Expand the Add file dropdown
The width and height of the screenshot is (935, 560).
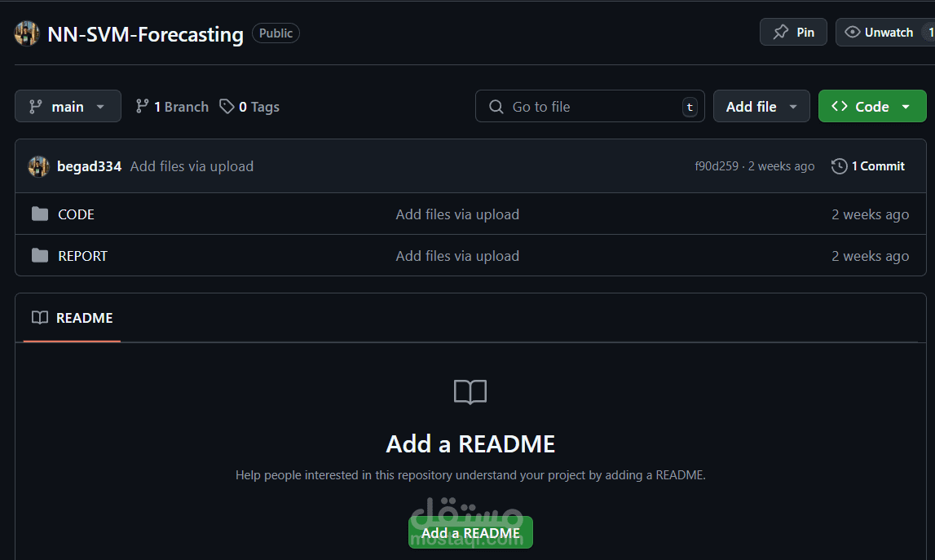click(x=761, y=106)
